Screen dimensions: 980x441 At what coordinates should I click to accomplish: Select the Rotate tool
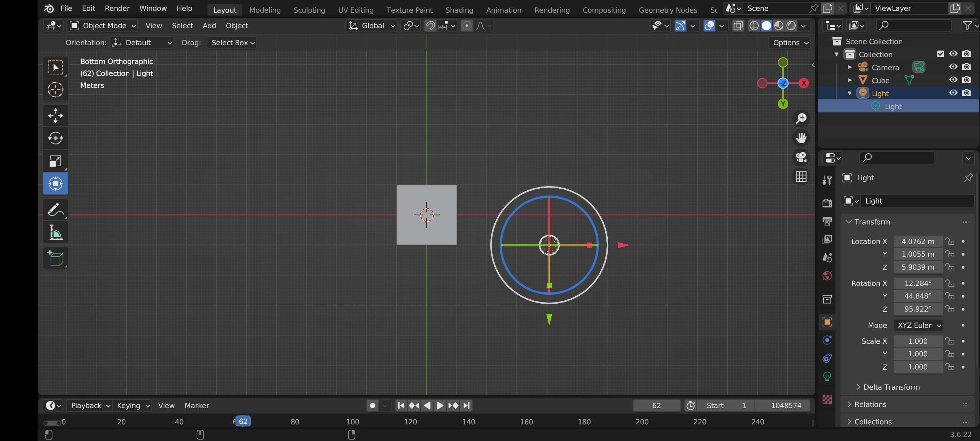point(56,138)
